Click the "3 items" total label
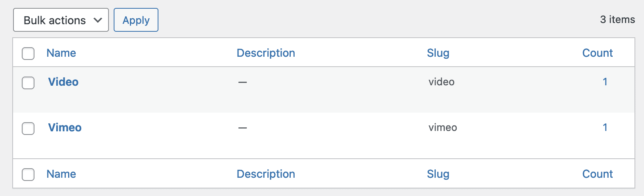The width and height of the screenshot is (644, 196). coord(617,20)
